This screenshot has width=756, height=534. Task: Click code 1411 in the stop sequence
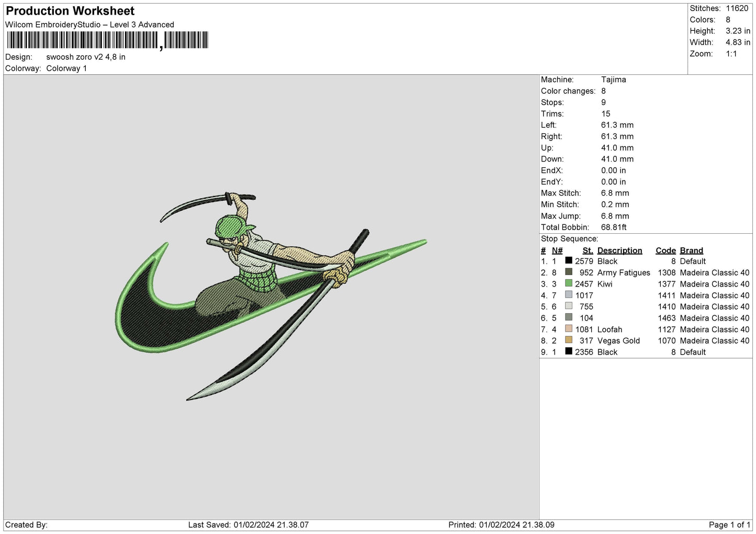(667, 296)
